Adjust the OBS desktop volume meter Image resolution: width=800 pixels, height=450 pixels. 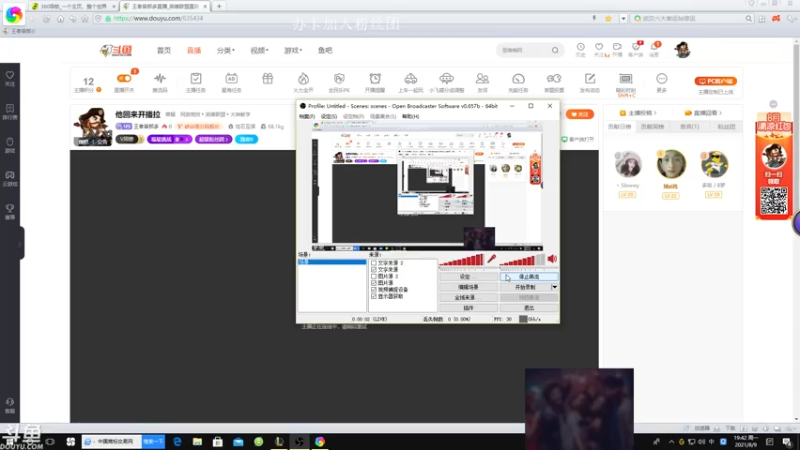[522, 260]
